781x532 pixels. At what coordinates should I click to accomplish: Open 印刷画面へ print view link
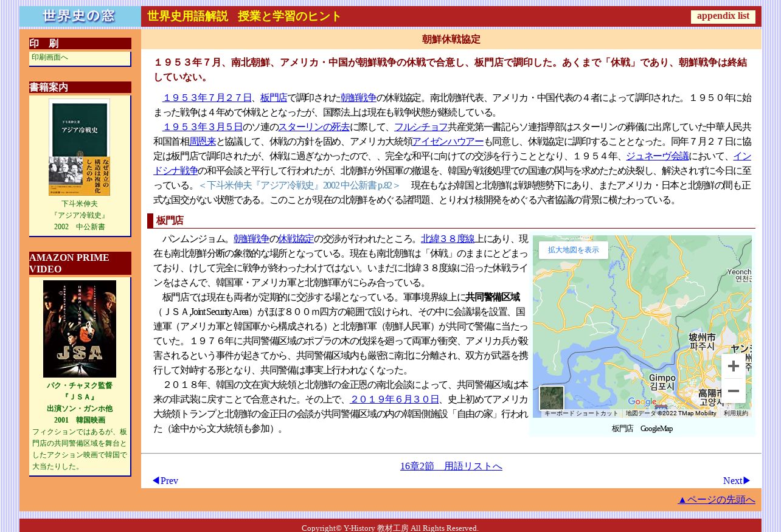[x=50, y=57]
